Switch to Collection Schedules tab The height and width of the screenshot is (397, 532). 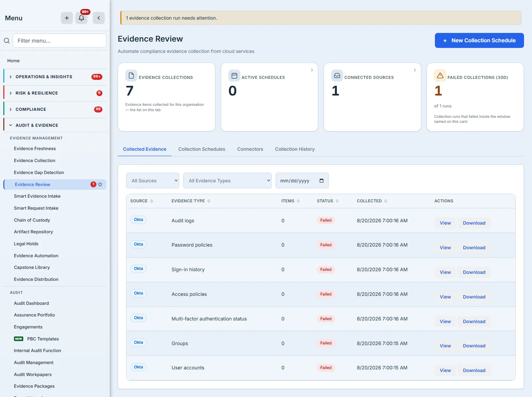(x=202, y=149)
